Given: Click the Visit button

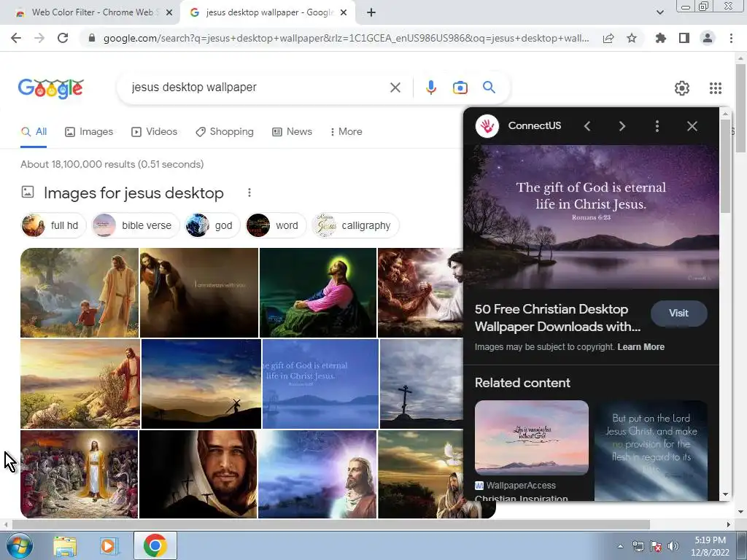Looking at the screenshot, I should pos(679,314).
